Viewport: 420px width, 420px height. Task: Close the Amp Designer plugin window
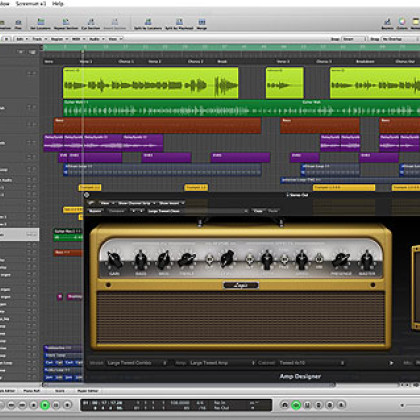click(87, 195)
